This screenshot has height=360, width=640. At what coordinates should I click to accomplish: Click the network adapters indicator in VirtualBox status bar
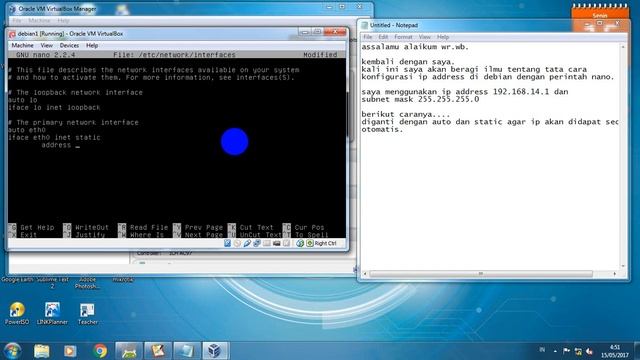point(257,243)
